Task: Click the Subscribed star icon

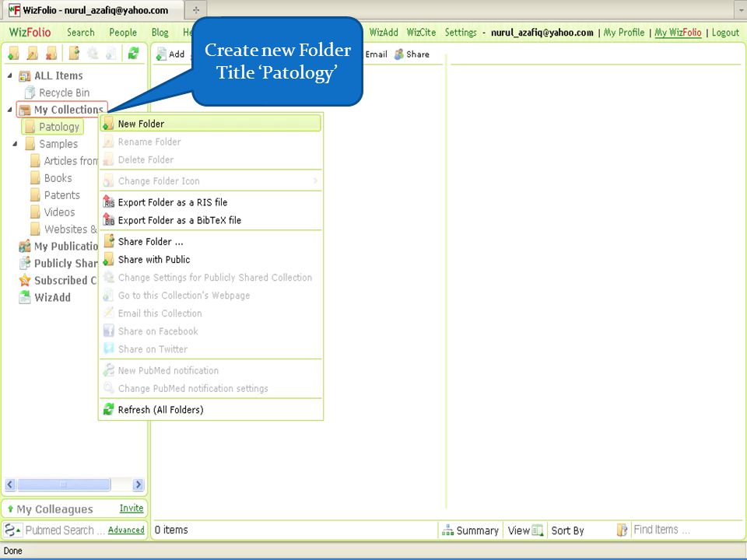Action: pos(24,281)
